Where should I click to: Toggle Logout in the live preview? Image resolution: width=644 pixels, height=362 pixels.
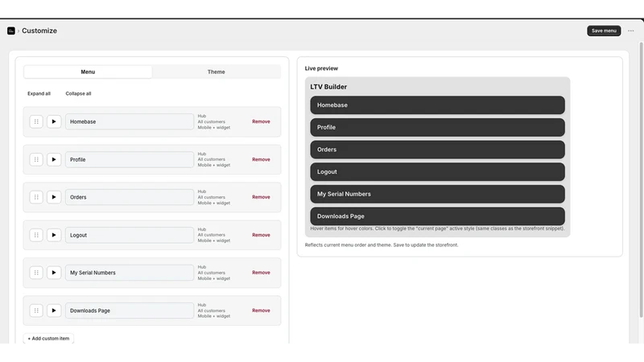[437, 171]
